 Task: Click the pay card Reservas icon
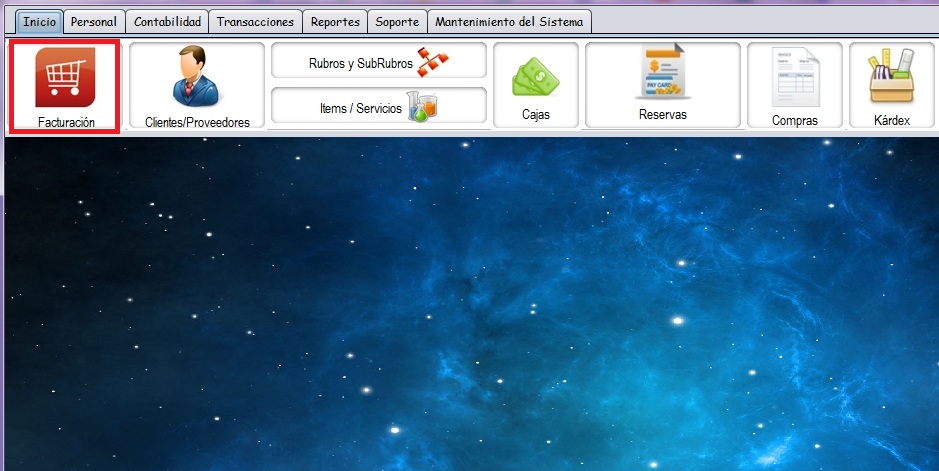click(x=662, y=74)
